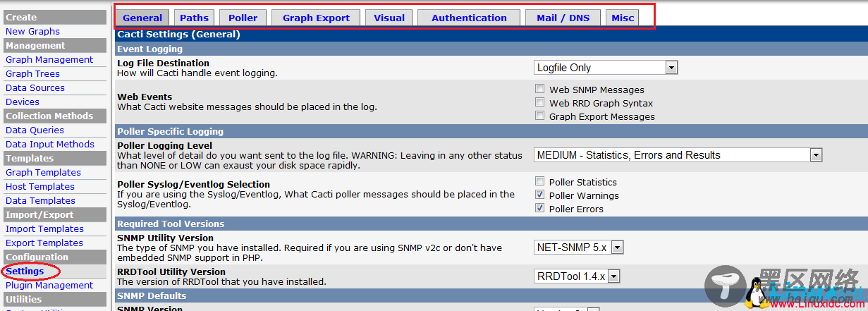Click the Import/Export sidebar header
Image resolution: width=868 pixels, height=311 pixels.
pos(54,214)
